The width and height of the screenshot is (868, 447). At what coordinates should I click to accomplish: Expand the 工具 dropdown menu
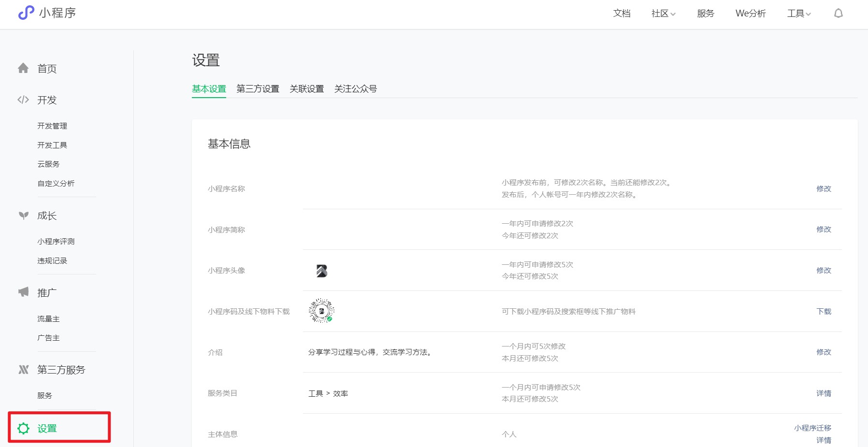[x=799, y=14]
